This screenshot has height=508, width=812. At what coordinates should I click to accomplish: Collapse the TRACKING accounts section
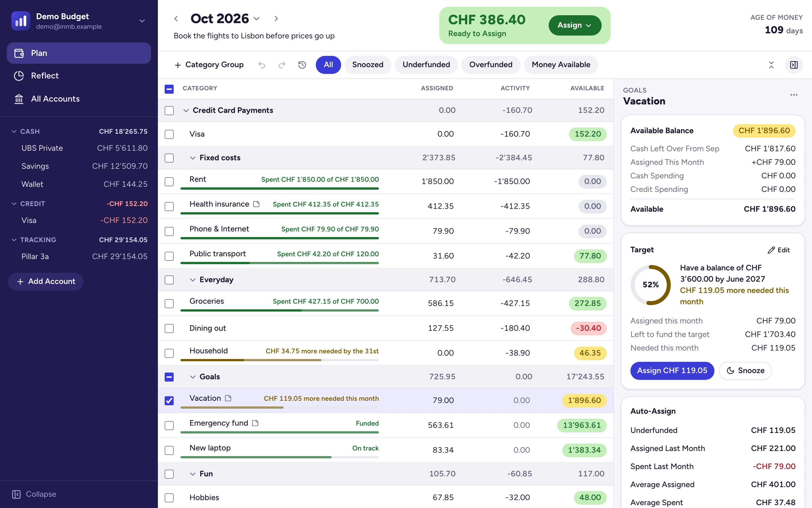[14, 240]
